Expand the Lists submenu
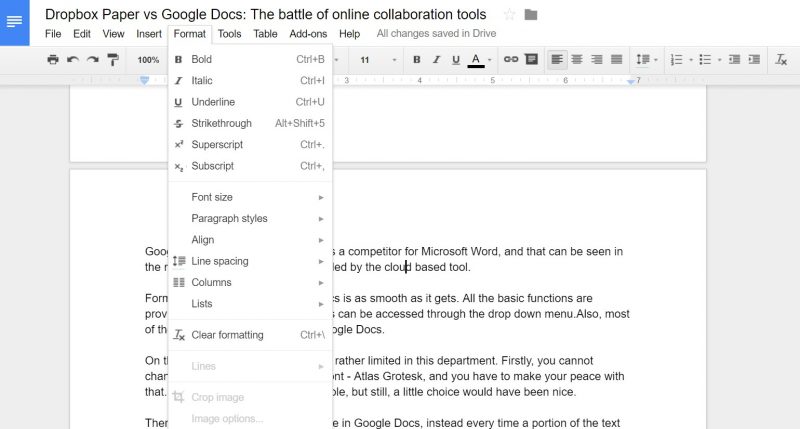This screenshot has height=429, width=800. (250, 305)
